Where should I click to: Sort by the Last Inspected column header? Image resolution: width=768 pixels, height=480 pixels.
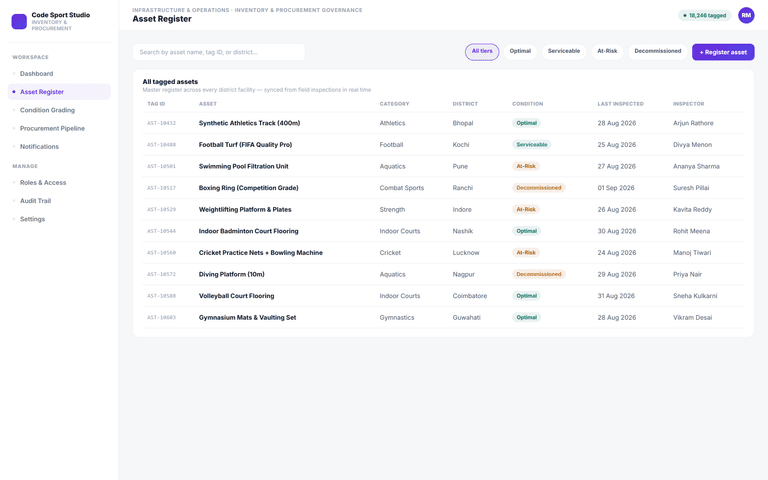pyautogui.click(x=621, y=104)
